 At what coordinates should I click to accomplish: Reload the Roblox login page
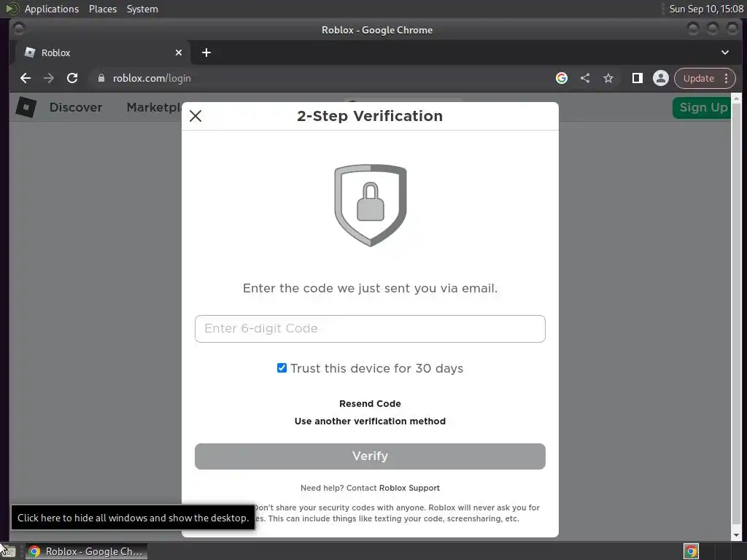72,78
